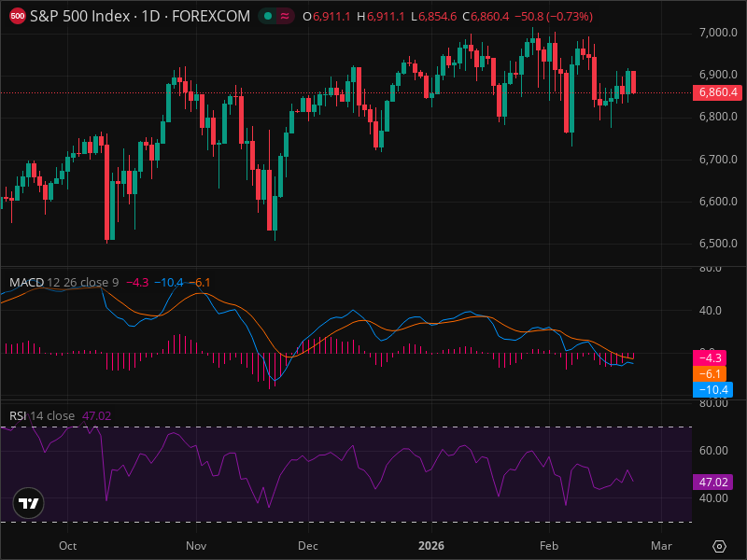Viewport: 747px width, 560px height.
Task: Click the 7,000.0 price axis label
Action: pyautogui.click(x=718, y=33)
